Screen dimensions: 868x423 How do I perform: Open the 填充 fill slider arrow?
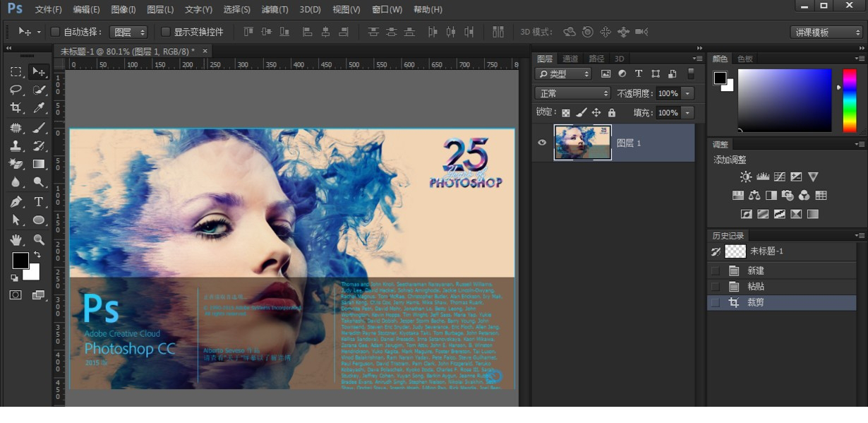687,113
